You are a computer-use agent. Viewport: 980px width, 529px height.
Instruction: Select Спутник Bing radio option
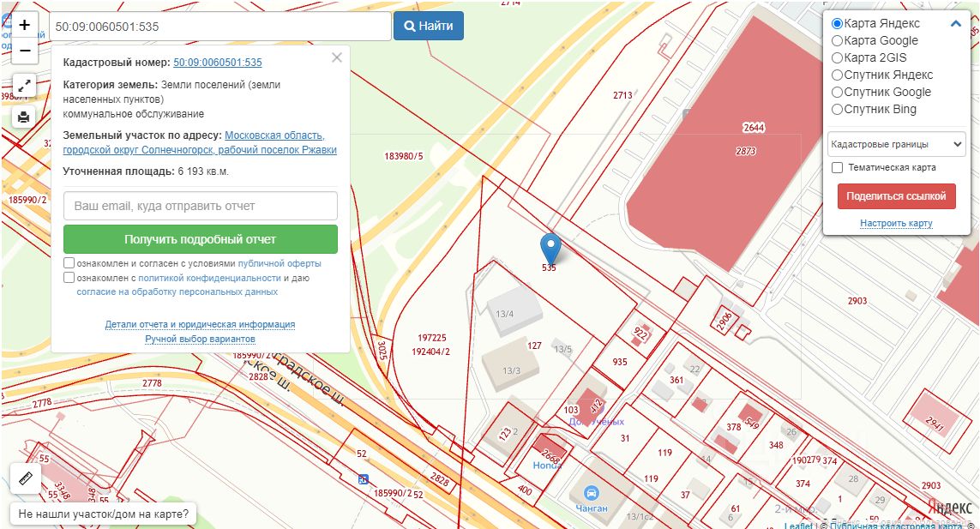point(837,110)
